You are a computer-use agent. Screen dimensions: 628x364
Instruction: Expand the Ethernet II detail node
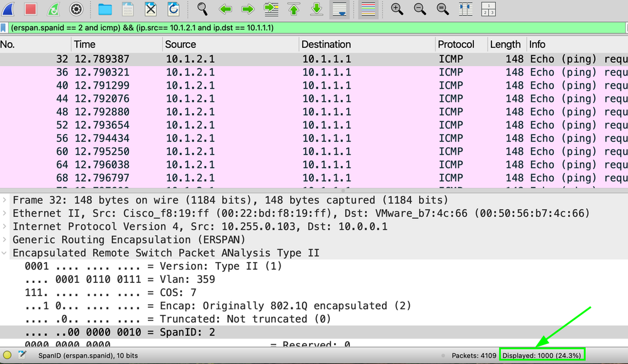click(4, 213)
